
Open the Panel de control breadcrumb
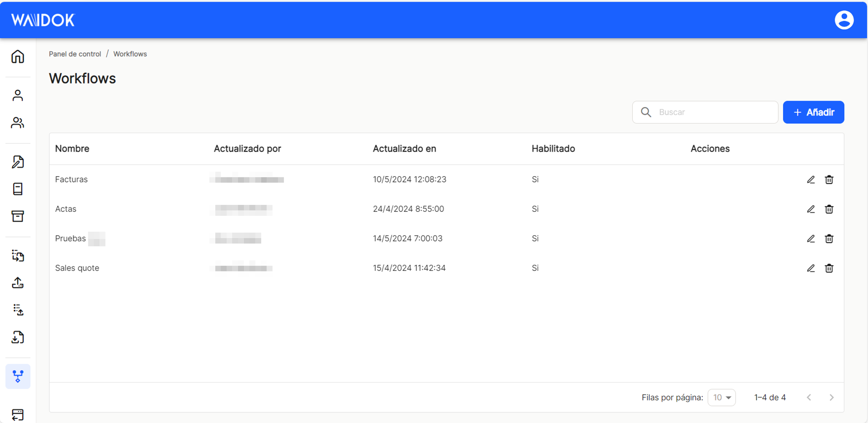click(75, 54)
